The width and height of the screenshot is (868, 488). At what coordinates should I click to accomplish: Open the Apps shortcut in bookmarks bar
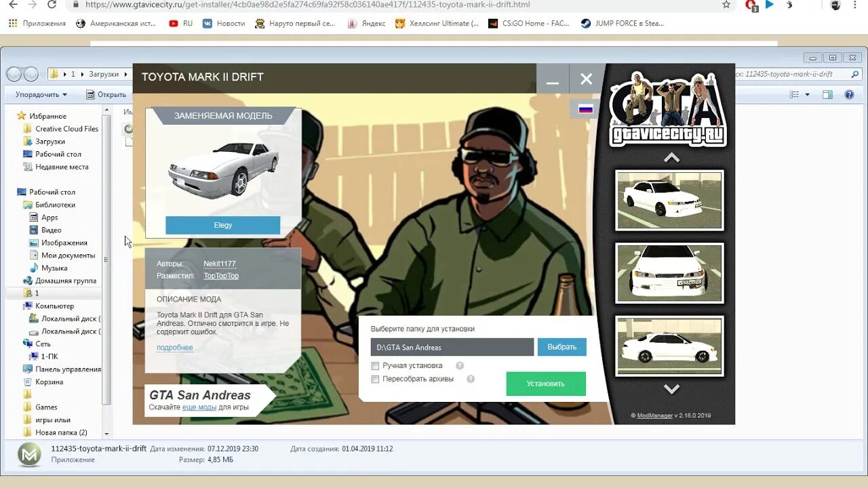(37, 23)
